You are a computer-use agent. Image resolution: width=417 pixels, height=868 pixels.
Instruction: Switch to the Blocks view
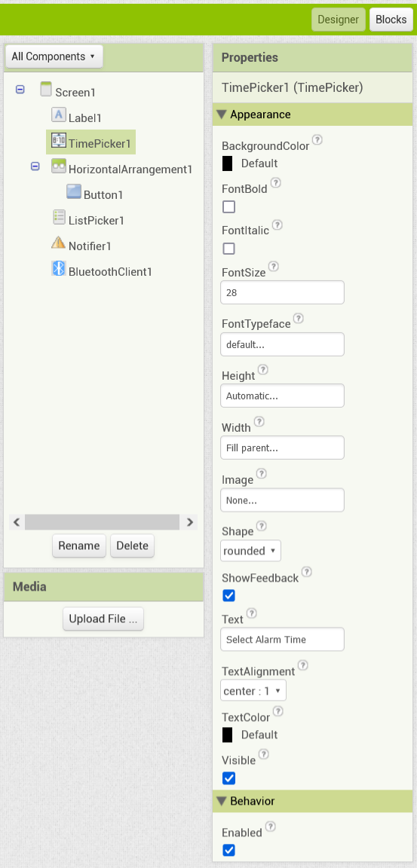(391, 20)
